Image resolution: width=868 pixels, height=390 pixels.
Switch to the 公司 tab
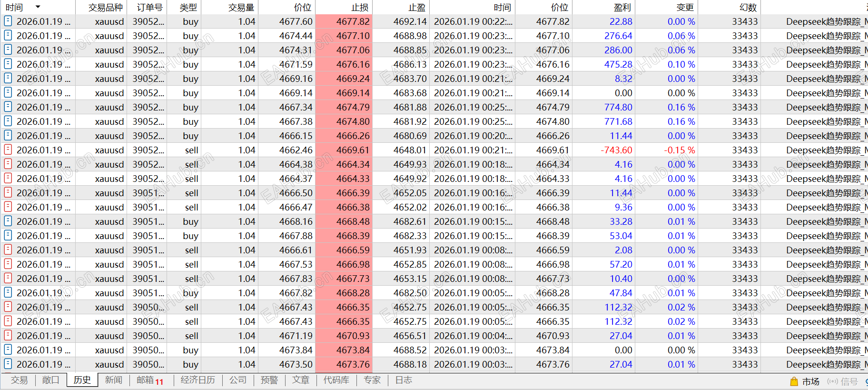pos(238,380)
